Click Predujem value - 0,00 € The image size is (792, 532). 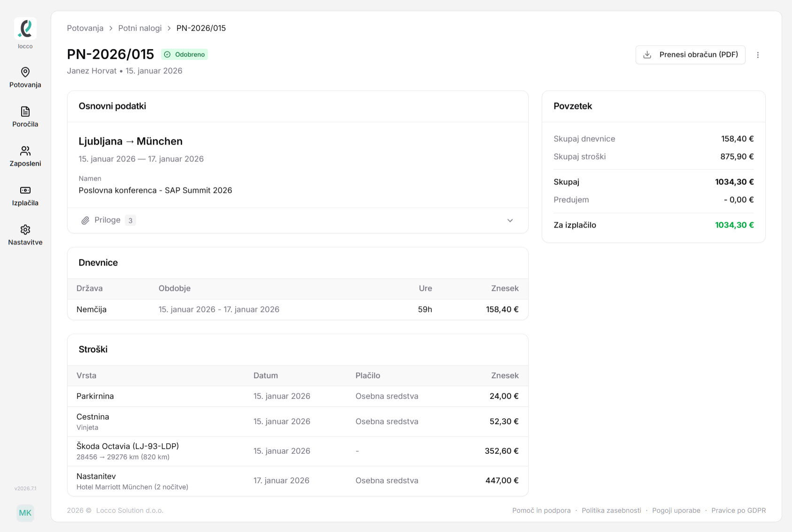[x=738, y=200]
